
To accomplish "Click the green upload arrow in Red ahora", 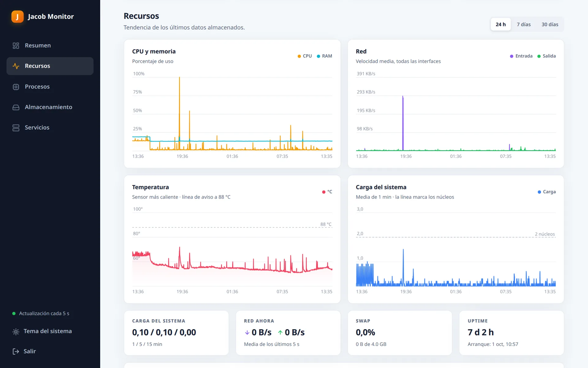I will [x=280, y=332].
